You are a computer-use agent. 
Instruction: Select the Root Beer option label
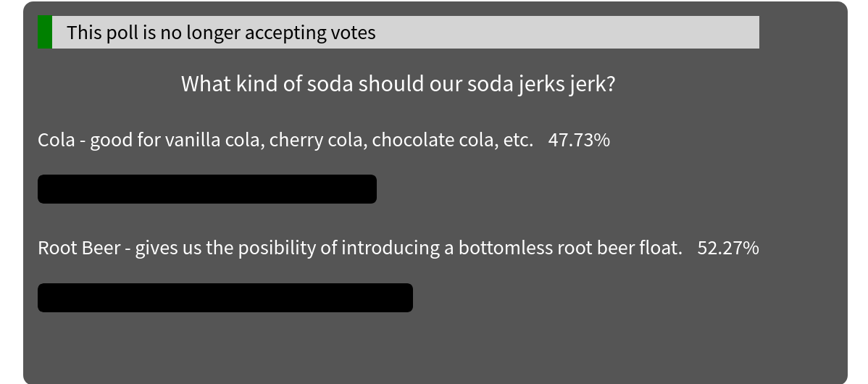click(360, 248)
